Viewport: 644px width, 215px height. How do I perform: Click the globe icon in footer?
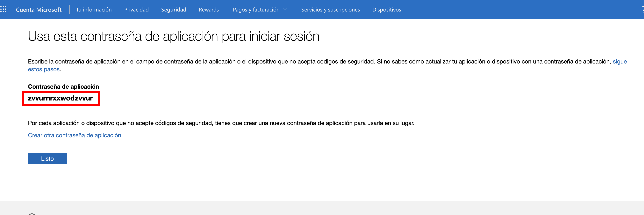click(x=32, y=214)
